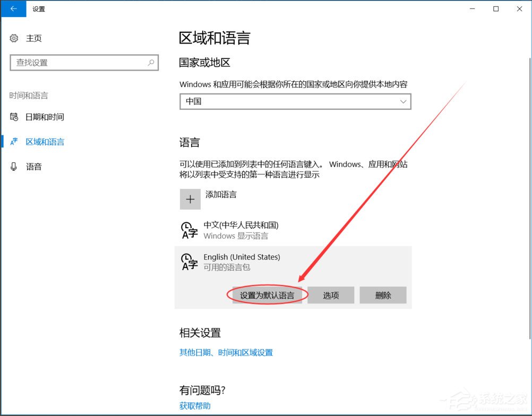The image size is (532, 416).
Task: Switch to the 语音 section
Action: click(34, 166)
